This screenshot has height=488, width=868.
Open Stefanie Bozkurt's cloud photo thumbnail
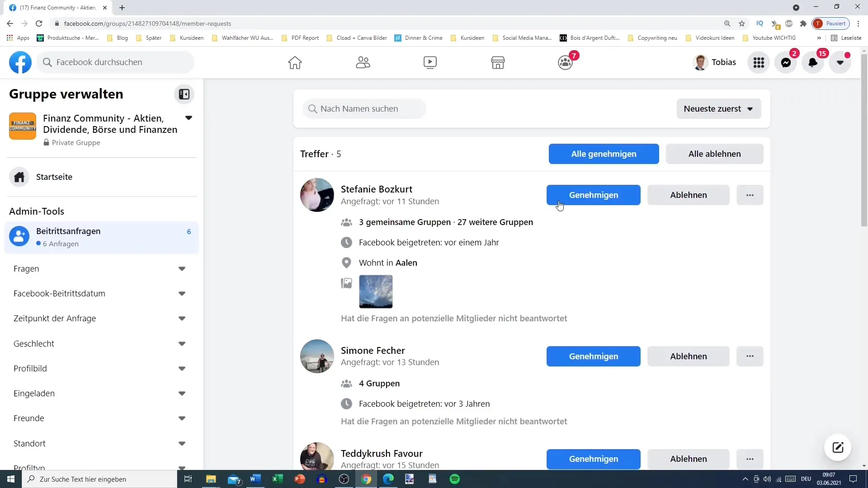376,292
